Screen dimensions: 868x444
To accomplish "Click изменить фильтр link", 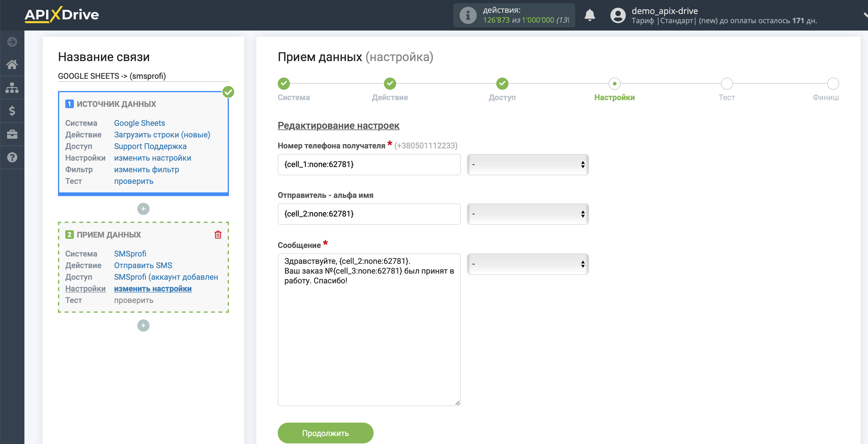I will 146,169.
